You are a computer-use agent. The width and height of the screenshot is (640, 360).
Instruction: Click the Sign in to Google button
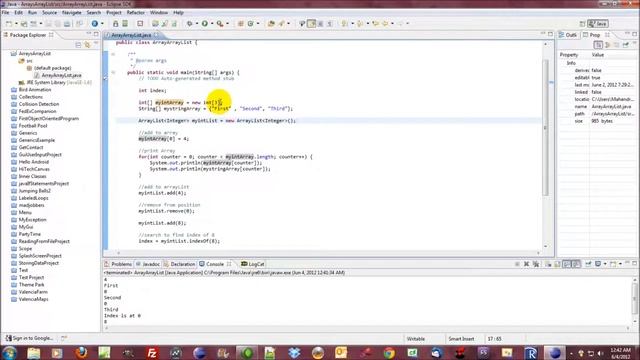tap(29, 338)
